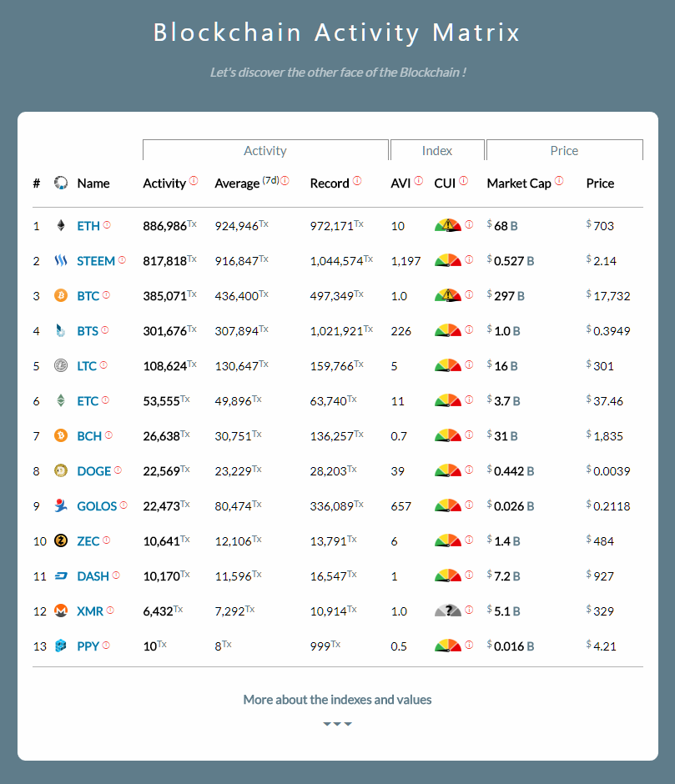675x784 pixels.
Task: Click the Peerplays PPY logo
Action: tap(61, 646)
